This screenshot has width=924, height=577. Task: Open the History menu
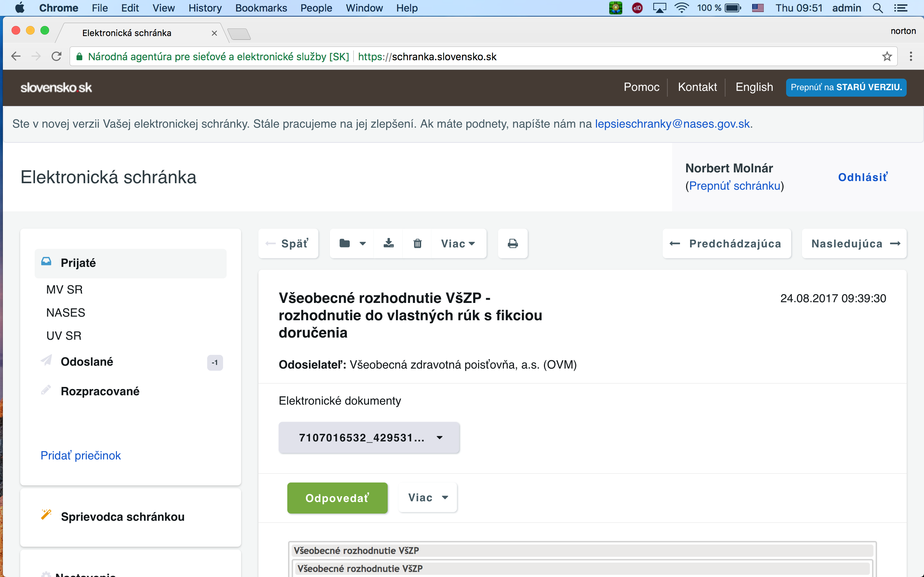(x=205, y=8)
